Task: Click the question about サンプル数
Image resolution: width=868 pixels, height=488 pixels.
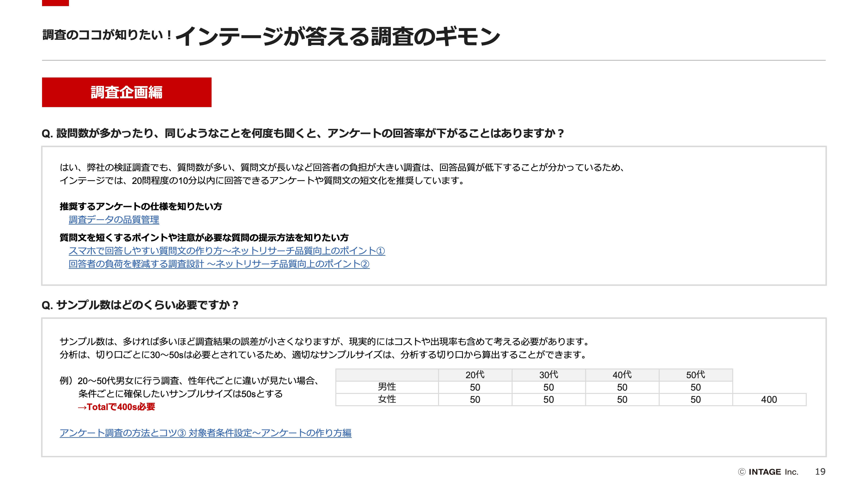Action: tap(140, 305)
